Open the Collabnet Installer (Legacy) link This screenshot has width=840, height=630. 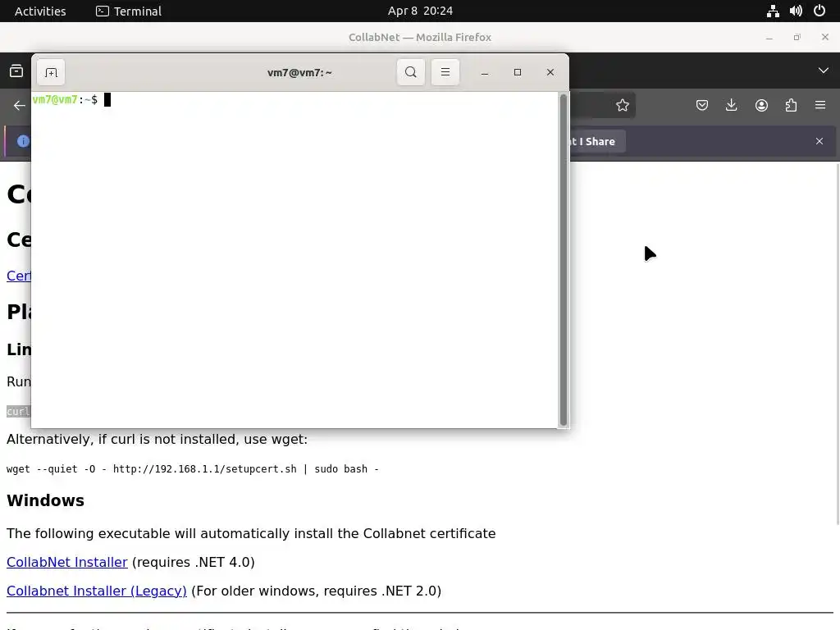pyautogui.click(x=97, y=591)
